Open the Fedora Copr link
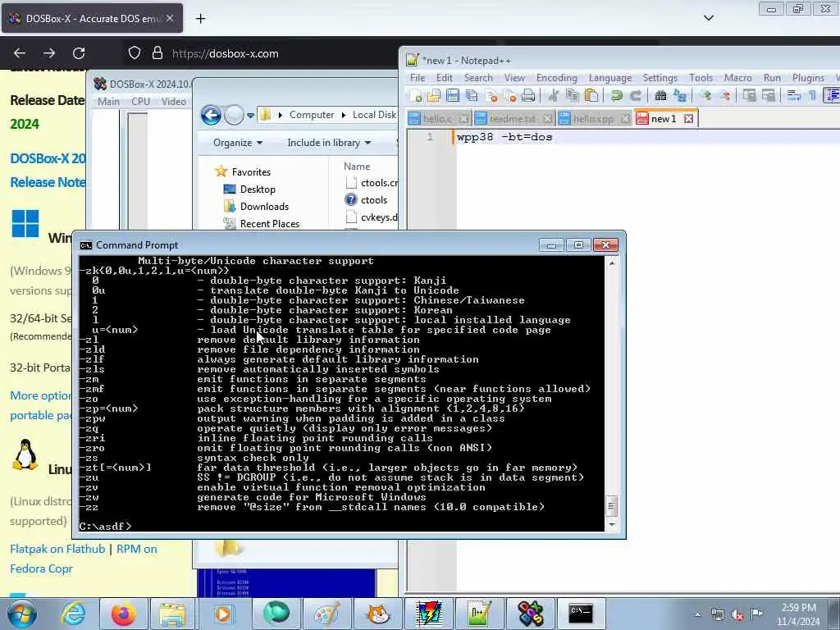The width and height of the screenshot is (840, 630). pyautogui.click(x=41, y=568)
